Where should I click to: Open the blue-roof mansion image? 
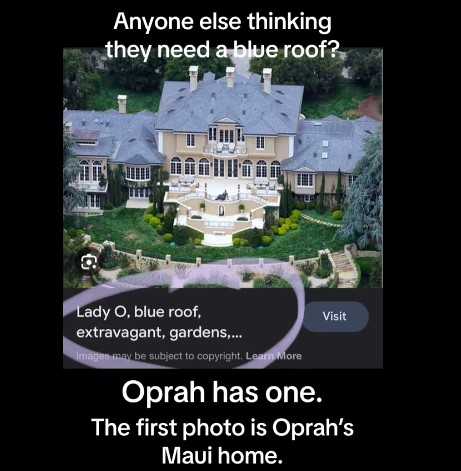coord(223,168)
